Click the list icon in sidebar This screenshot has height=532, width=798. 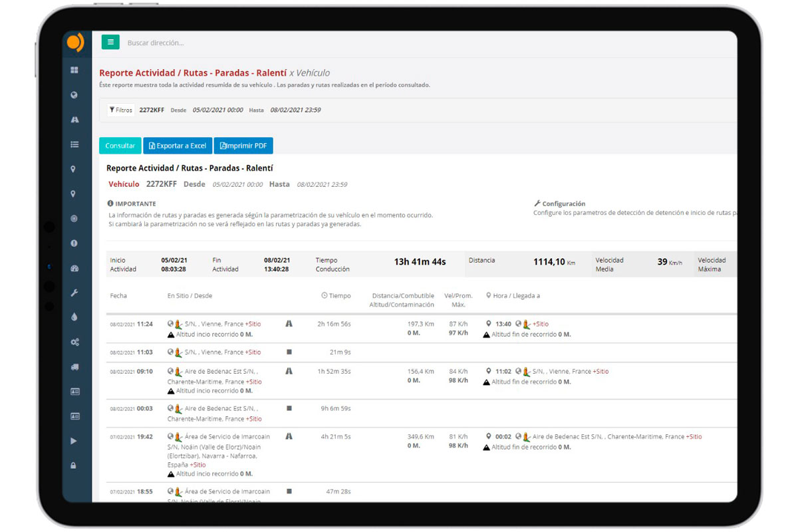coord(74,144)
